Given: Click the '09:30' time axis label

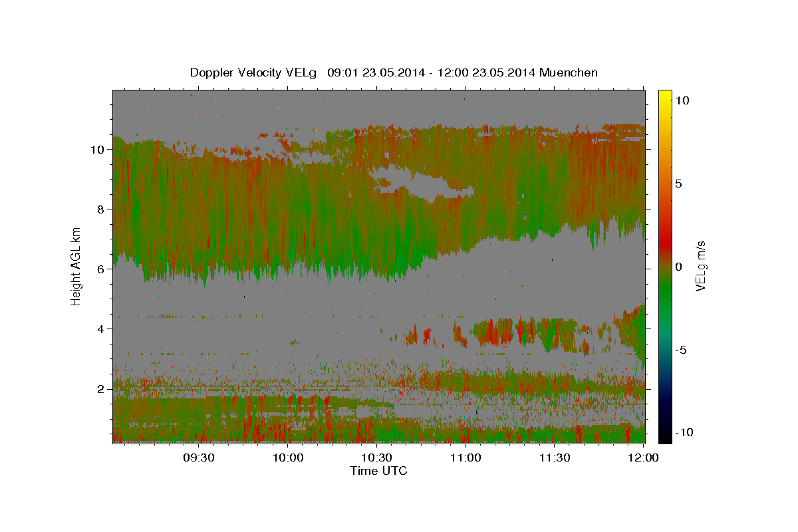Looking at the screenshot, I should [x=199, y=458].
